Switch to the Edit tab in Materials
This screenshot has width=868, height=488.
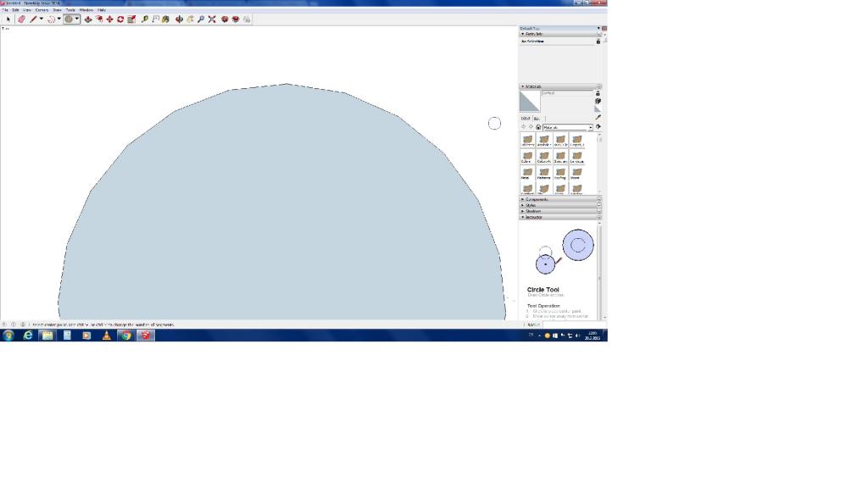point(537,119)
